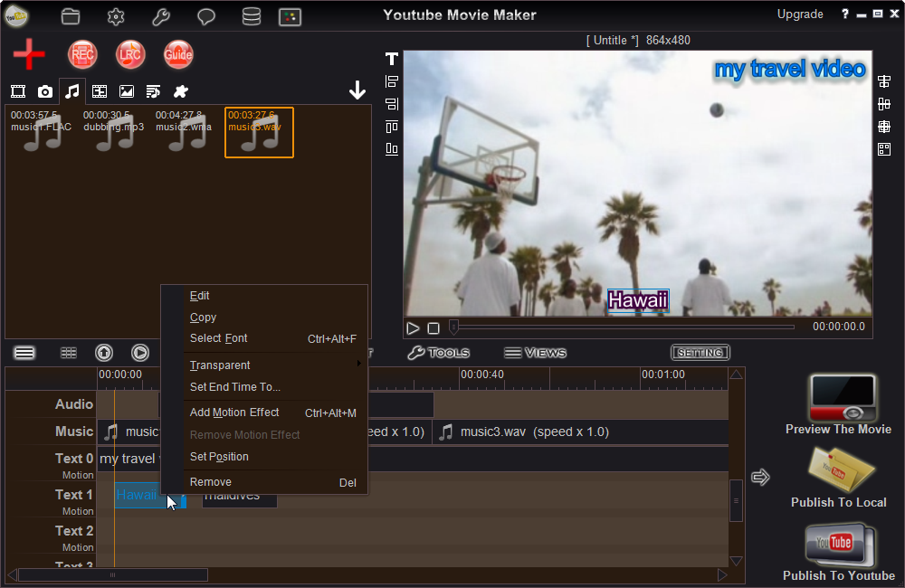Click the timeline lines view icon

24,353
